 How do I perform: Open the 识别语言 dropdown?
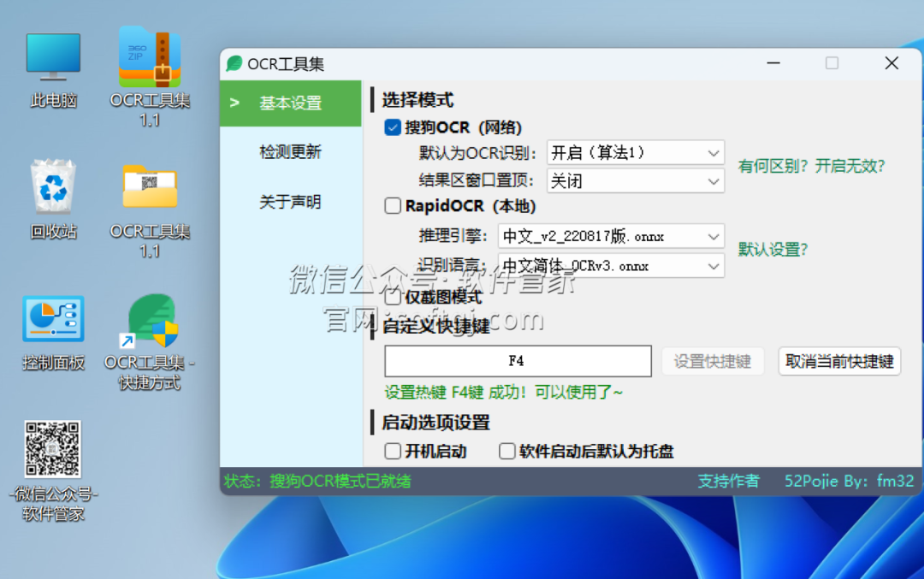click(611, 266)
